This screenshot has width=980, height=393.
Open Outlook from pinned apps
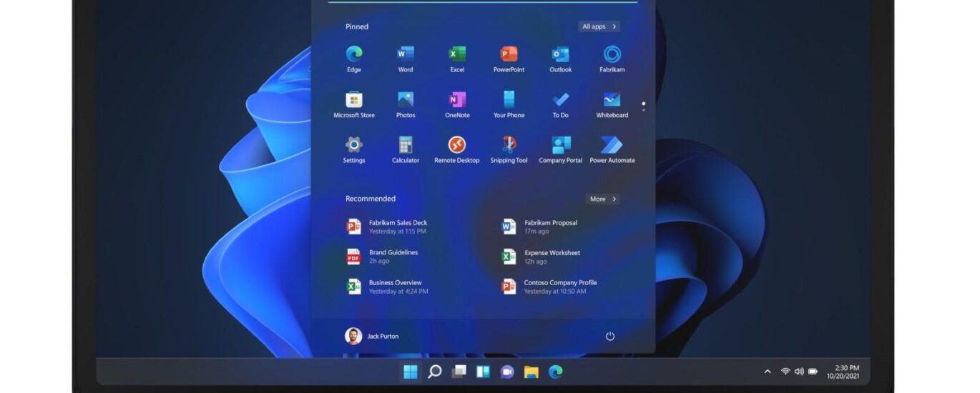coord(560,59)
